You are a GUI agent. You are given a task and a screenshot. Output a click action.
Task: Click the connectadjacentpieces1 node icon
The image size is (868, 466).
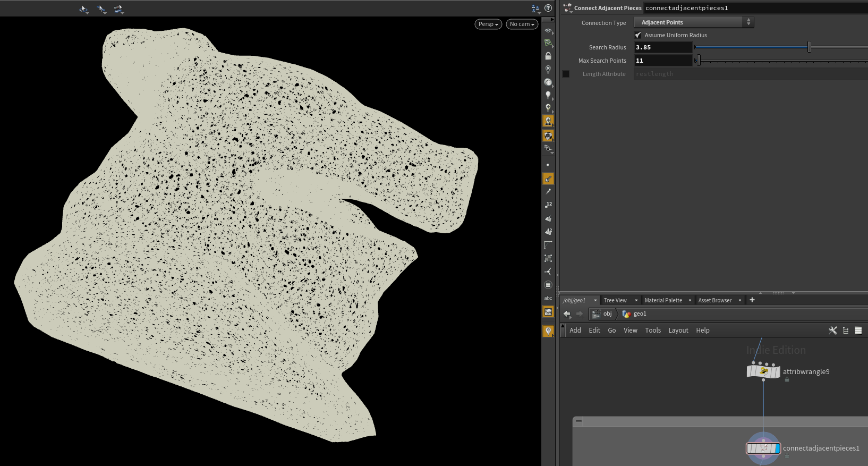(x=763, y=448)
